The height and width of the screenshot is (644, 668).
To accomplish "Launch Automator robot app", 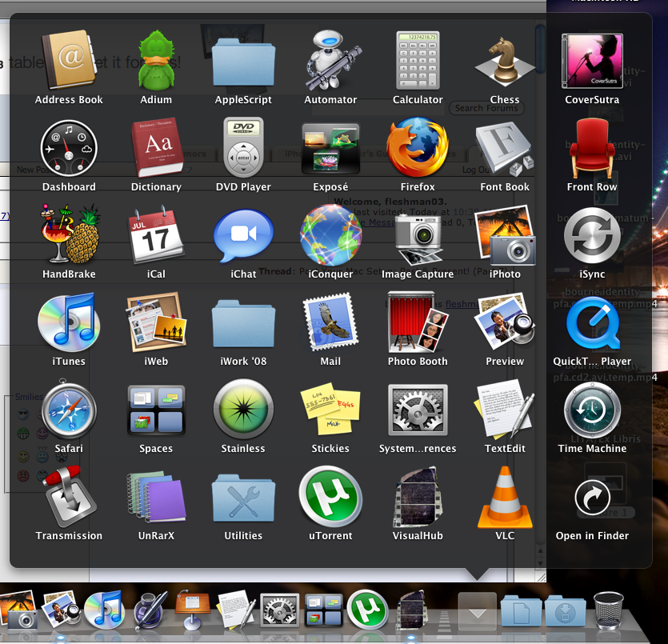I will click(332, 60).
